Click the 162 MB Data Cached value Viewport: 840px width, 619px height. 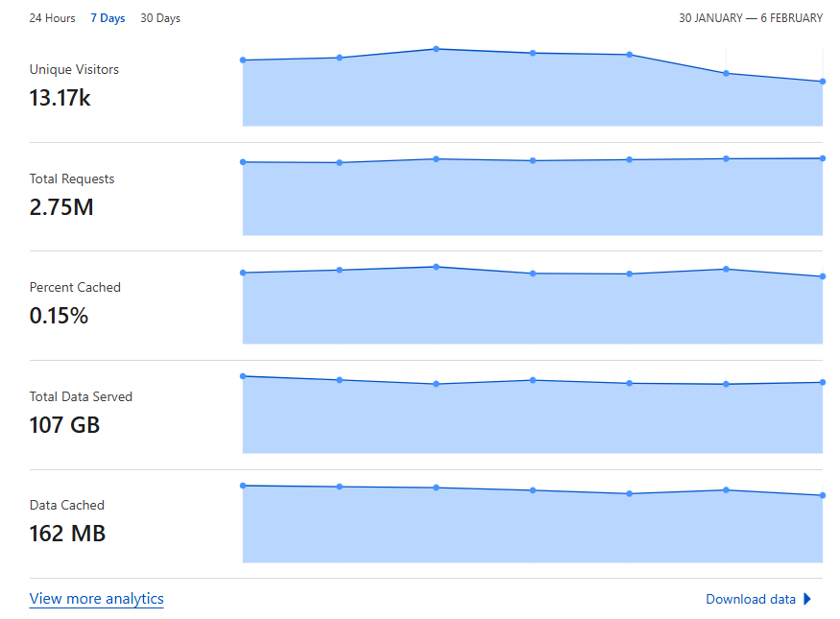[x=67, y=534]
